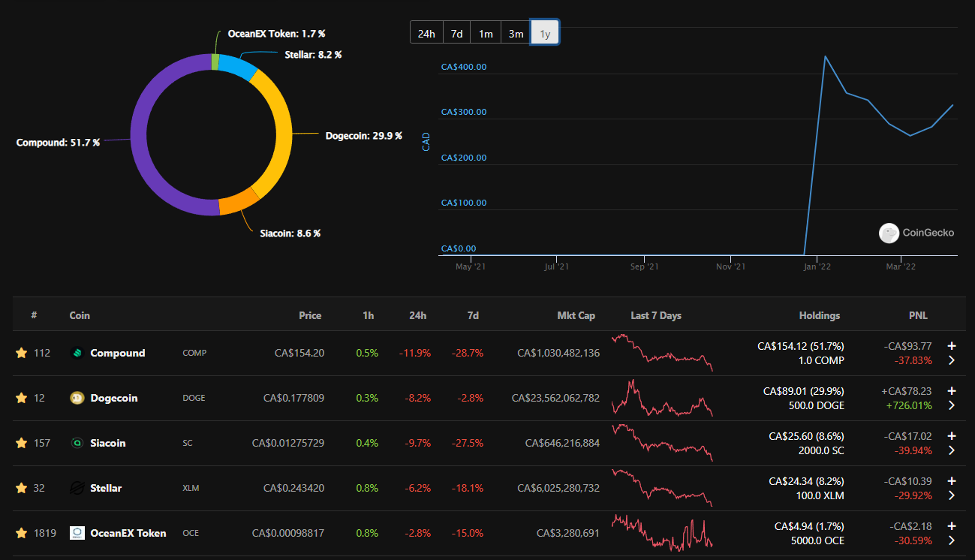Open the Siacoin coin page link
975x560 pixels.
pyautogui.click(x=108, y=443)
